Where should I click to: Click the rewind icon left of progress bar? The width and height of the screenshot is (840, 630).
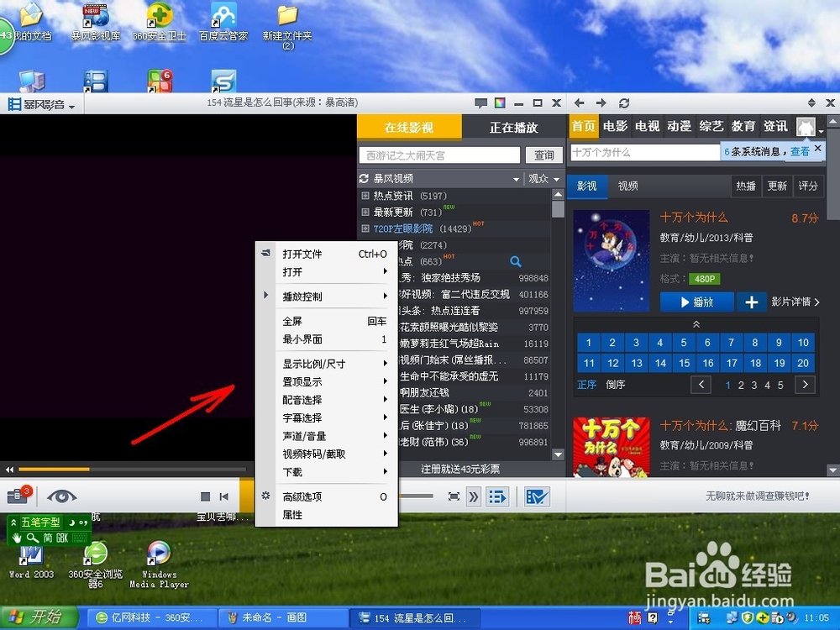[9, 470]
